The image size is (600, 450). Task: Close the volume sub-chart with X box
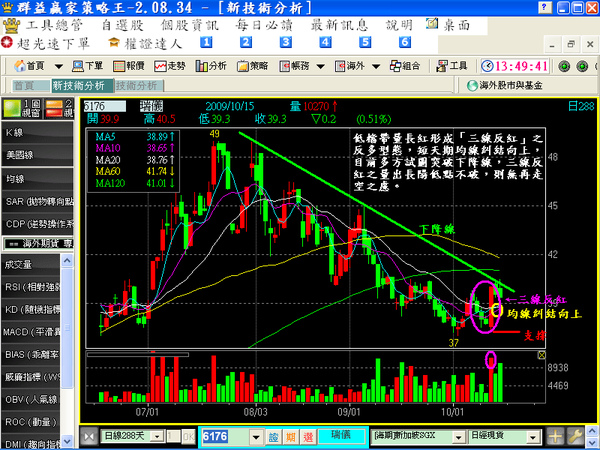[x=541, y=355]
